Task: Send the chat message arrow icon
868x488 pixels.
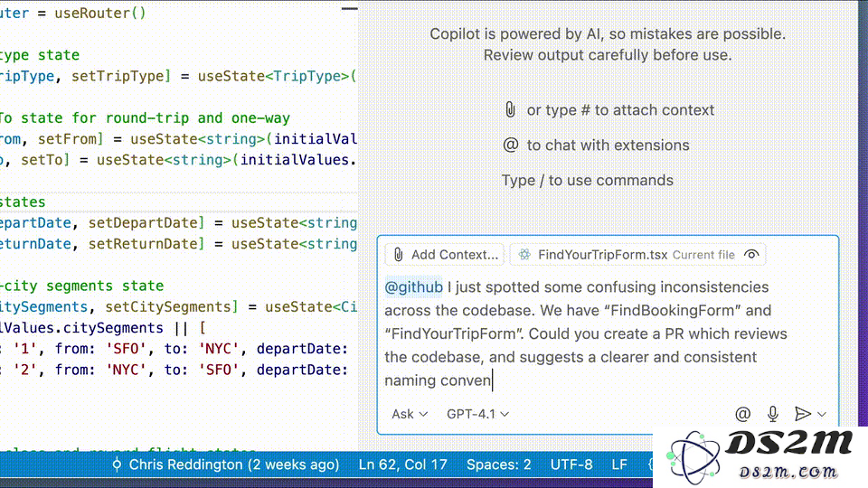Action: 802,414
